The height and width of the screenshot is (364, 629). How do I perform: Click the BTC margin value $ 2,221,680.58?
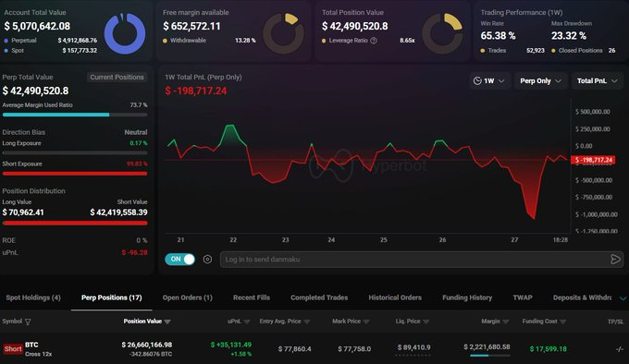tap(487, 346)
